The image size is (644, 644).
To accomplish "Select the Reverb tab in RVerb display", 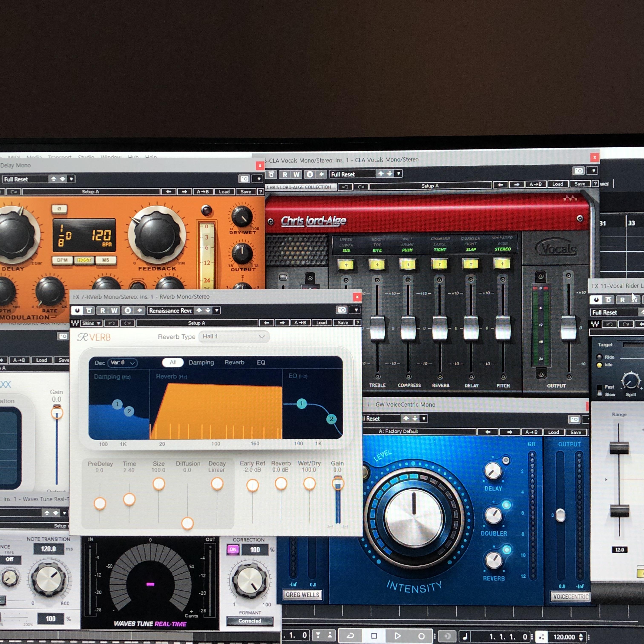I will point(234,362).
